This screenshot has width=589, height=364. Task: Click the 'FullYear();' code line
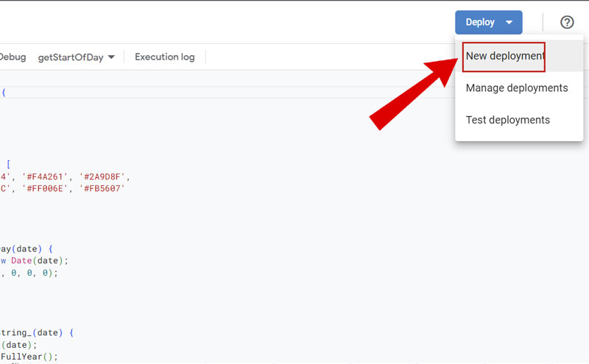pyautogui.click(x=29, y=356)
